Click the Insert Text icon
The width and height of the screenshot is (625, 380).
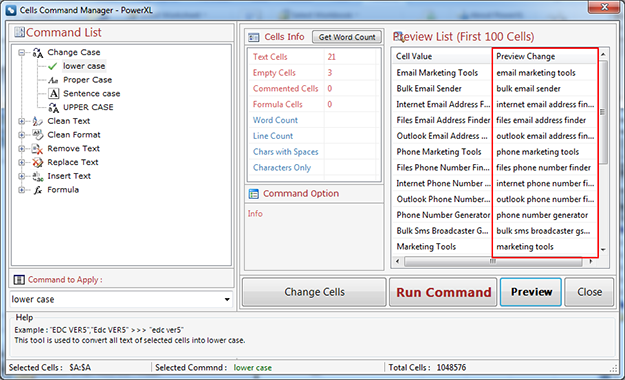[x=37, y=176]
